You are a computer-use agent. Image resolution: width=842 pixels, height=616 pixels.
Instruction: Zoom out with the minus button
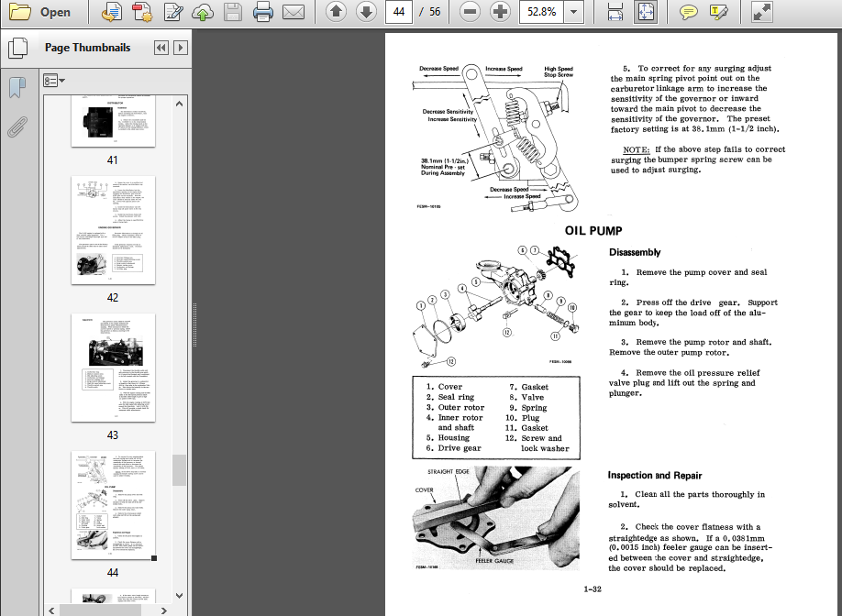point(470,12)
